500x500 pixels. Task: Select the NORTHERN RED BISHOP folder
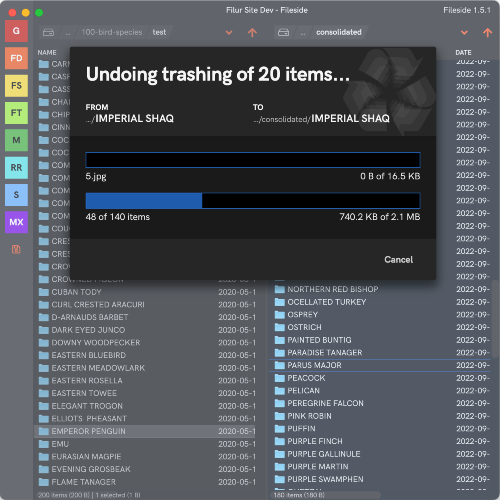pos(380,289)
